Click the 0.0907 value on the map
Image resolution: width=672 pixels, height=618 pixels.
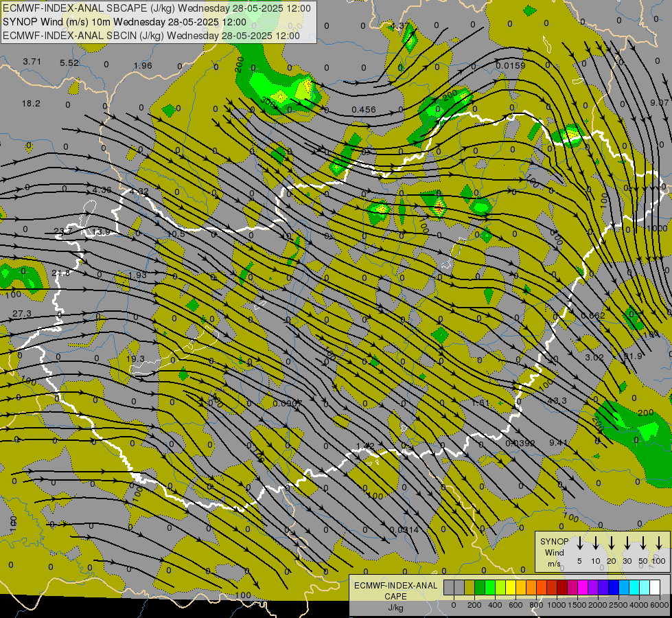pos(288,403)
